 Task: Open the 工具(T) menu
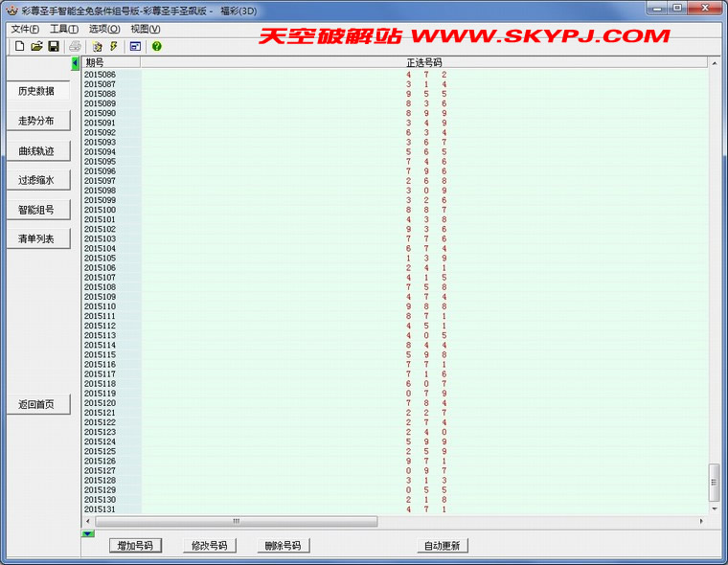point(64,29)
